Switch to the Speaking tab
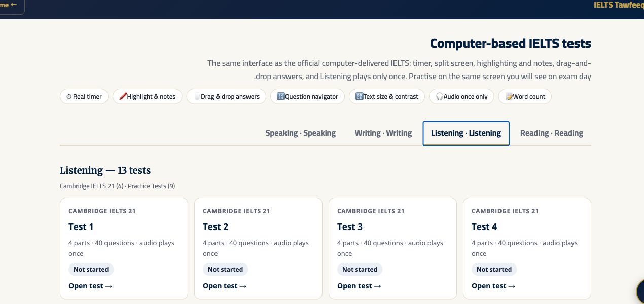The image size is (644, 304). click(x=301, y=133)
